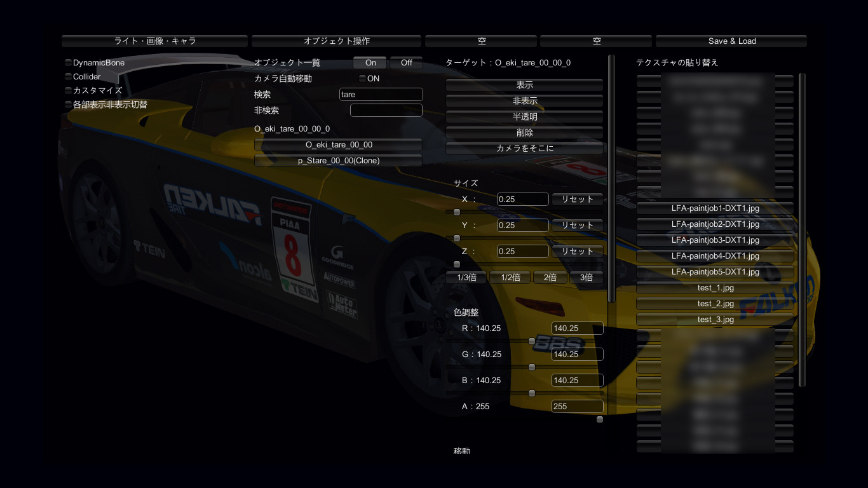The width and height of the screenshot is (868, 488).
Task: Turn the object list Off
Action: 406,63
